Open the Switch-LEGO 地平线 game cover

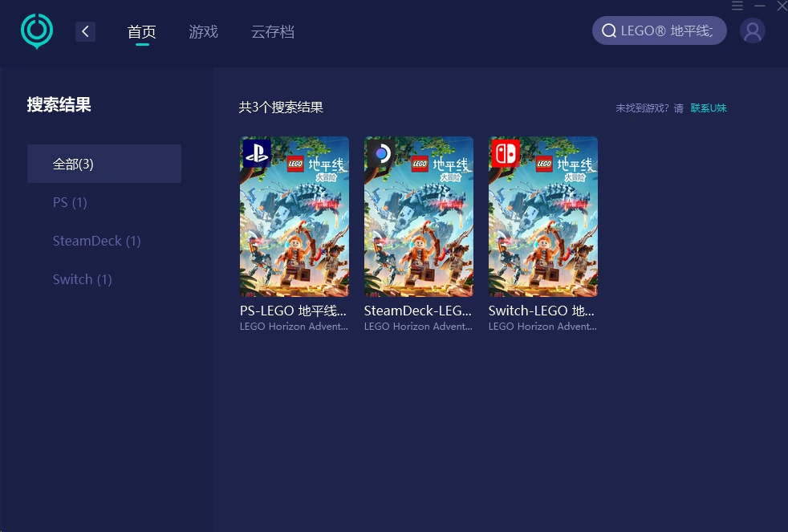point(543,217)
